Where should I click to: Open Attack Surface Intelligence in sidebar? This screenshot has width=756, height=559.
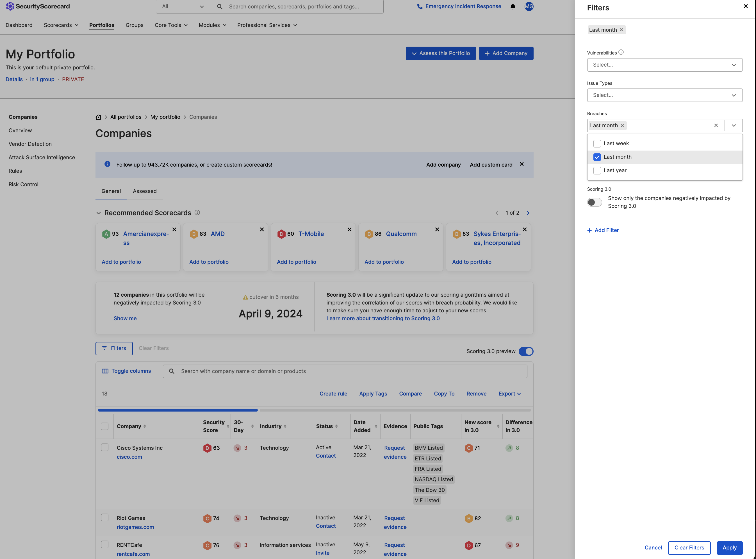tap(42, 157)
